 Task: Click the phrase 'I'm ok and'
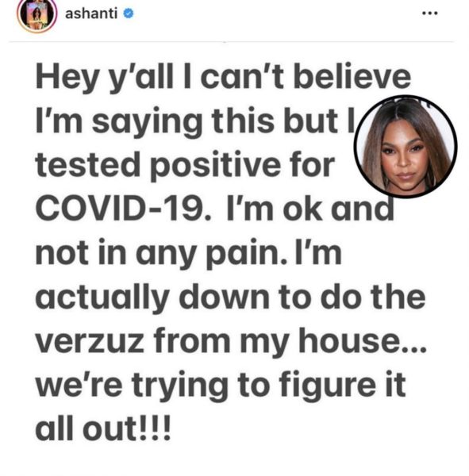click(x=310, y=209)
